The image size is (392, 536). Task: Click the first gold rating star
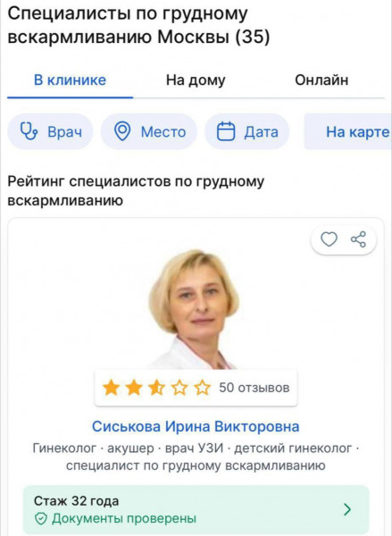[x=111, y=388]
